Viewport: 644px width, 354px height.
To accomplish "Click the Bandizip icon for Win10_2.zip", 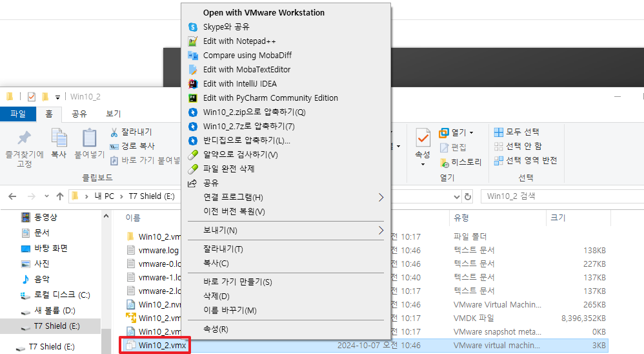I will [193, 112].
